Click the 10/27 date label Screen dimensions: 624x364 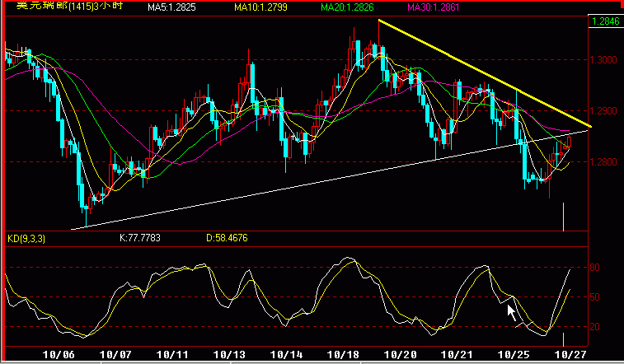click(x=570, y=354)
